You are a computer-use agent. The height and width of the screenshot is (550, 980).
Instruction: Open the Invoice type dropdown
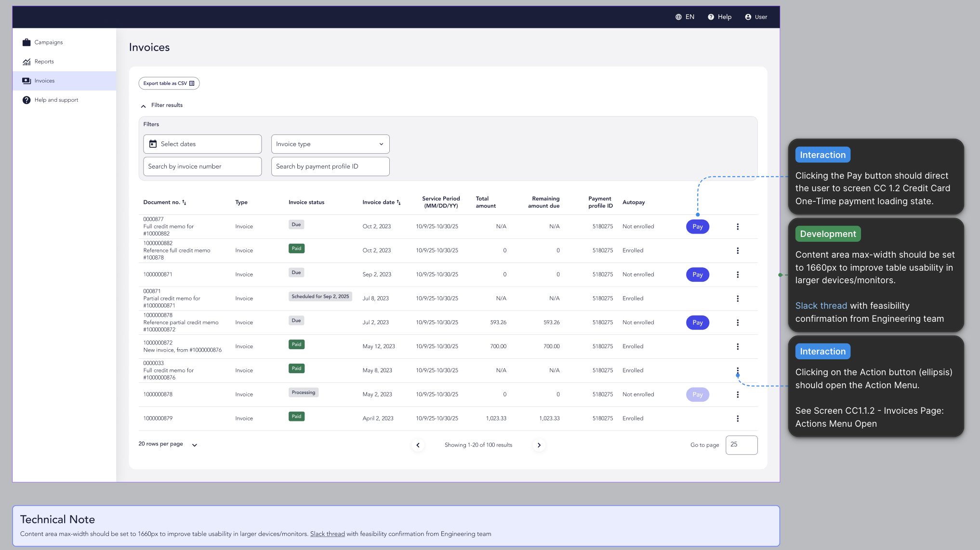(x=330, y=144)
